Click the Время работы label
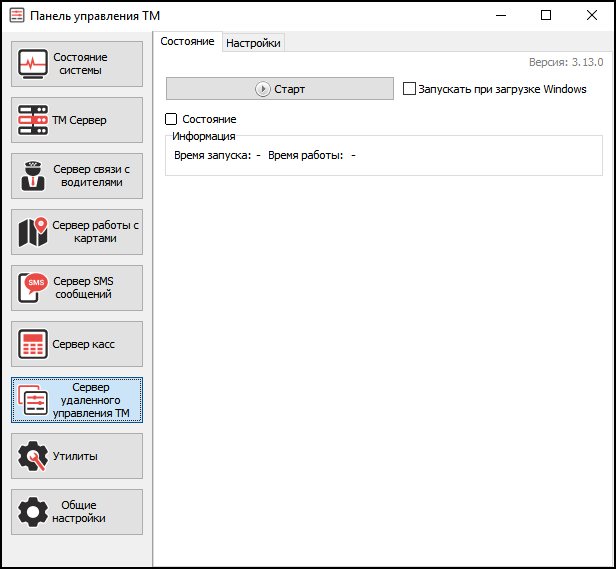The height and width of the screenshot is (569, 616). point(305,155)
